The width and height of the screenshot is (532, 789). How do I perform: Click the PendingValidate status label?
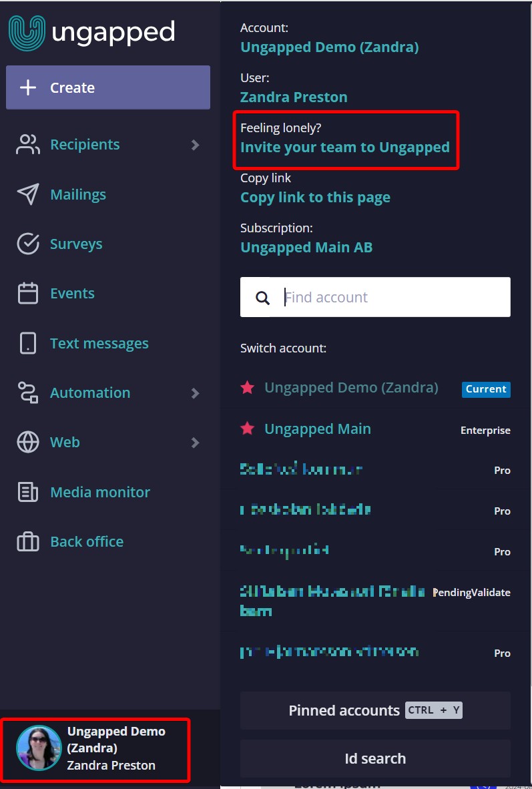pyautogui.click(x=472, y=593)
